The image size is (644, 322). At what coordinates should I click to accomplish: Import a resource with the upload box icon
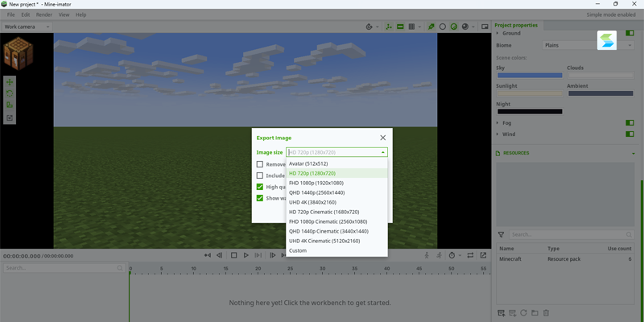501,313
